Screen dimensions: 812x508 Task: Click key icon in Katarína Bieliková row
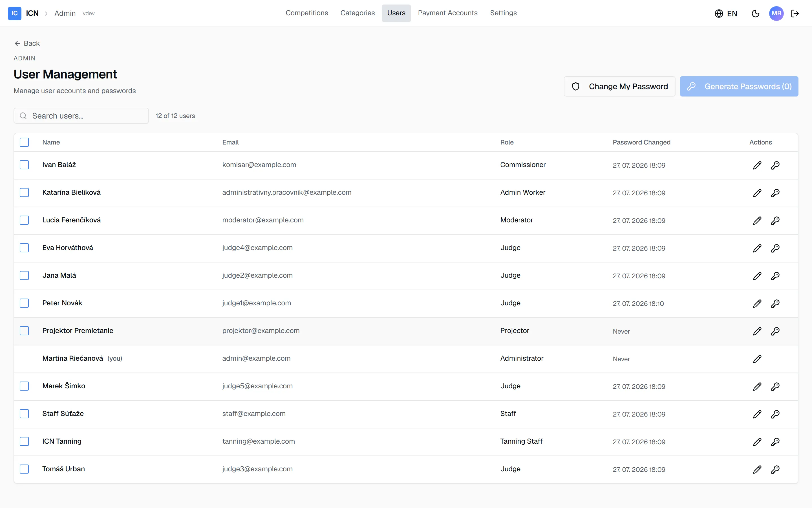pyautogui.click(x=775, y=193)
